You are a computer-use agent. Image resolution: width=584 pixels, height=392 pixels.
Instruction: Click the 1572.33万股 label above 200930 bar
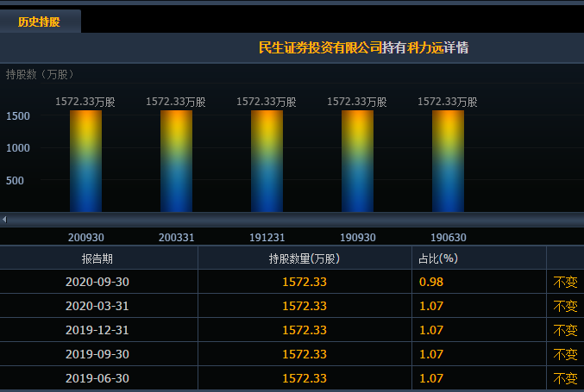[85, 102]
